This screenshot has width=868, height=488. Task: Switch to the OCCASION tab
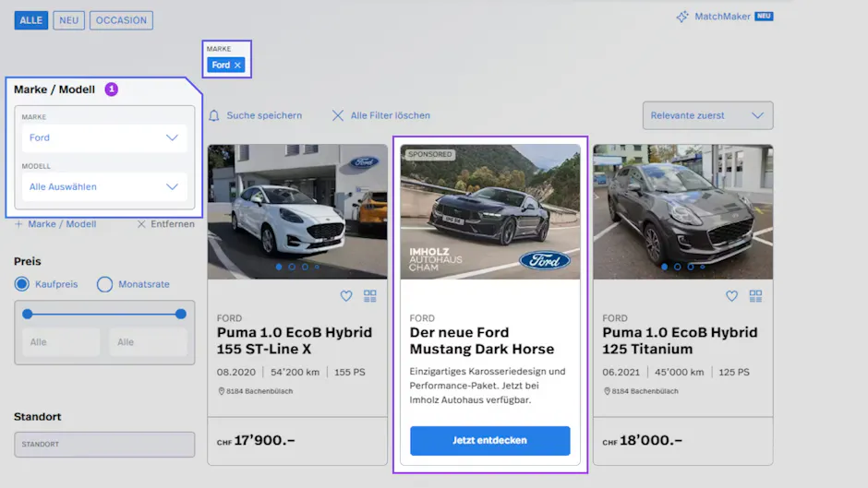tap(121, 20)
